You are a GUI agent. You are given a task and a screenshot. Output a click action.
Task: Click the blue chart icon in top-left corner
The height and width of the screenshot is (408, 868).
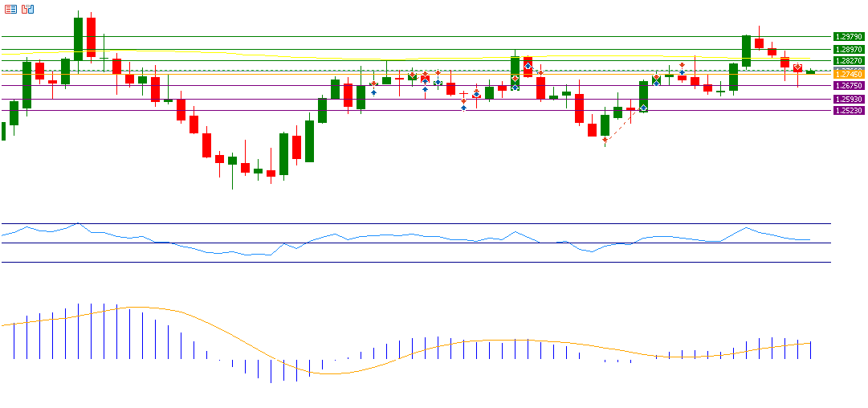pos(28,9)
